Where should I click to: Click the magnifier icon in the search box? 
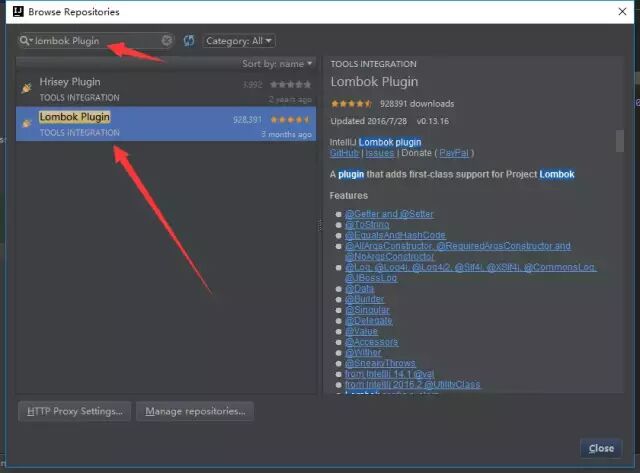point(24,40)
